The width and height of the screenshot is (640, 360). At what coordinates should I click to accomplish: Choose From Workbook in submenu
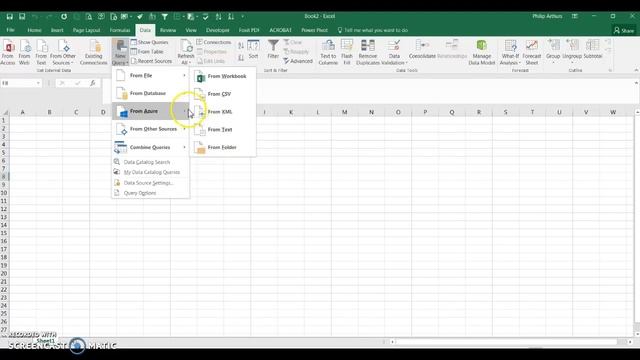coord(223,76)
